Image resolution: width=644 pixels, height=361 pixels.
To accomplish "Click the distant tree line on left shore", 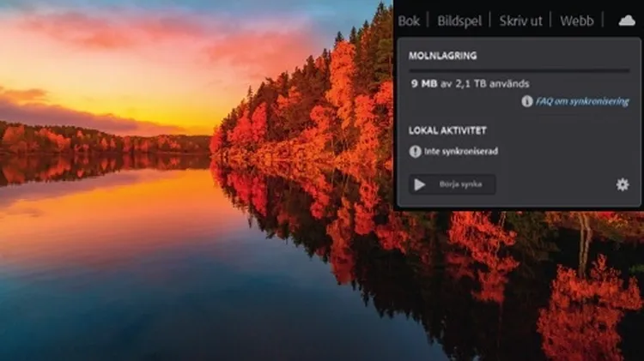I will pos(86,137).
